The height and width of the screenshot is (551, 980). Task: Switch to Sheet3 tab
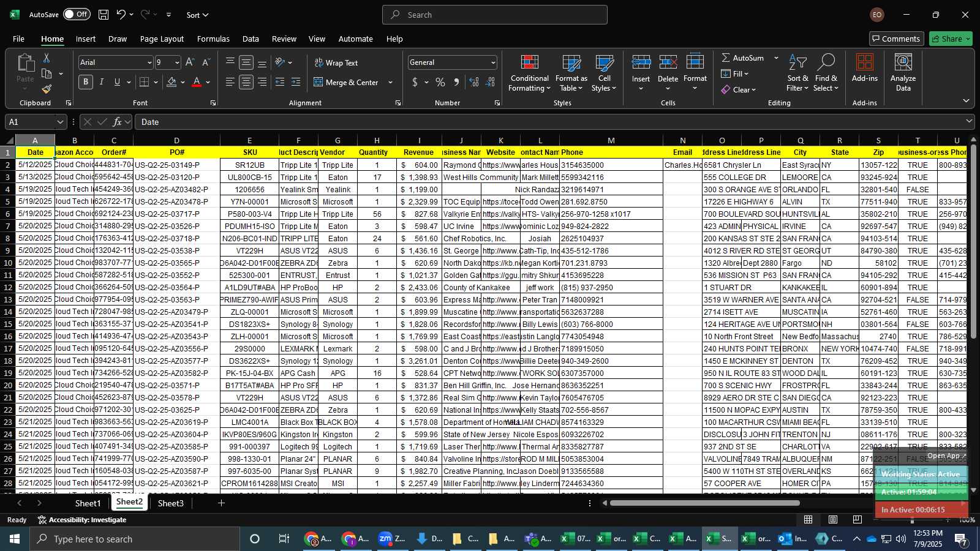tap(170, 503)
